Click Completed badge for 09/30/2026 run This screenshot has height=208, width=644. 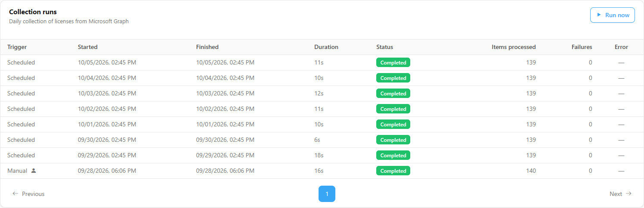click(393, 140)
